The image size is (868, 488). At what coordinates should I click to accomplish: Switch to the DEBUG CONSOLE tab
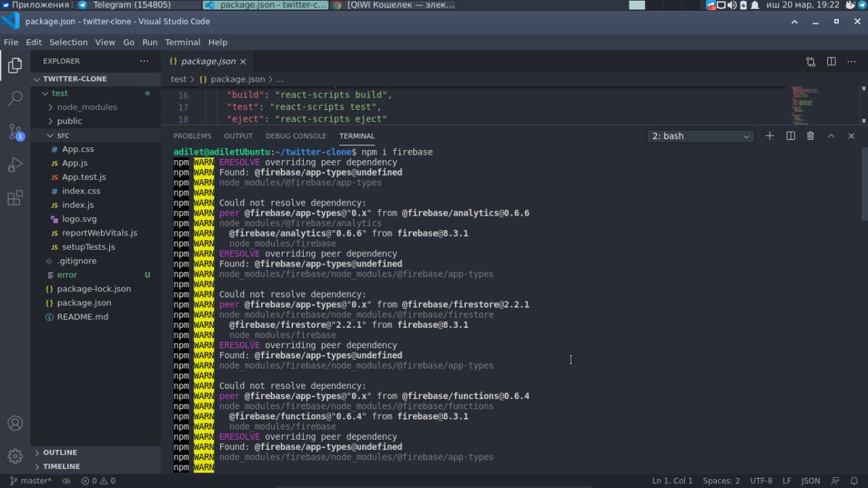point(296,136)
